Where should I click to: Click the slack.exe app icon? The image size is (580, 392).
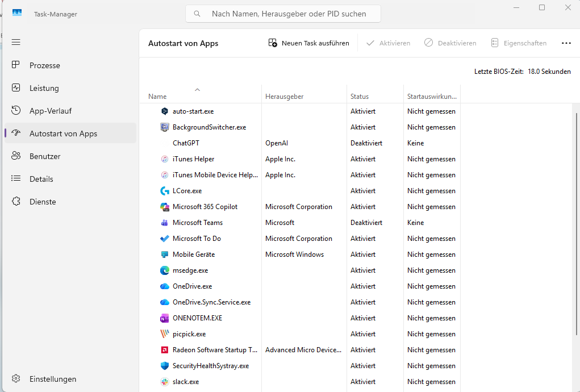pyautogui.click(x=164, y=381)
